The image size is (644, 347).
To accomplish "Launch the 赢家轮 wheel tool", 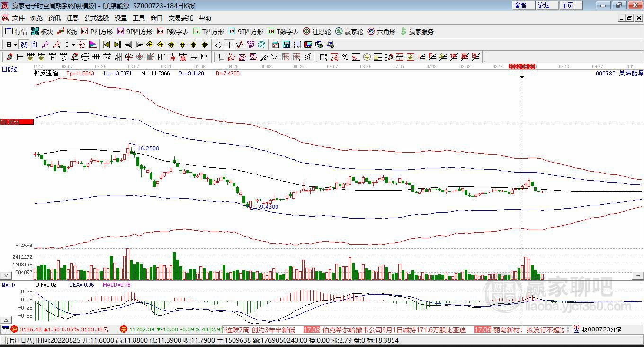I will click(349, 32).
